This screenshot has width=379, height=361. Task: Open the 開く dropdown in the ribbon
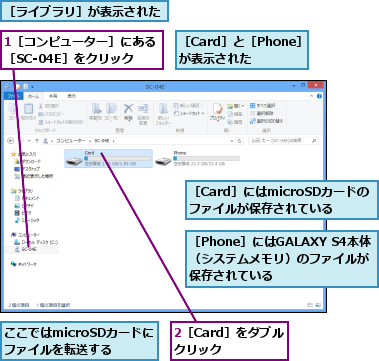pyautogui.click(x=236, y=106)
